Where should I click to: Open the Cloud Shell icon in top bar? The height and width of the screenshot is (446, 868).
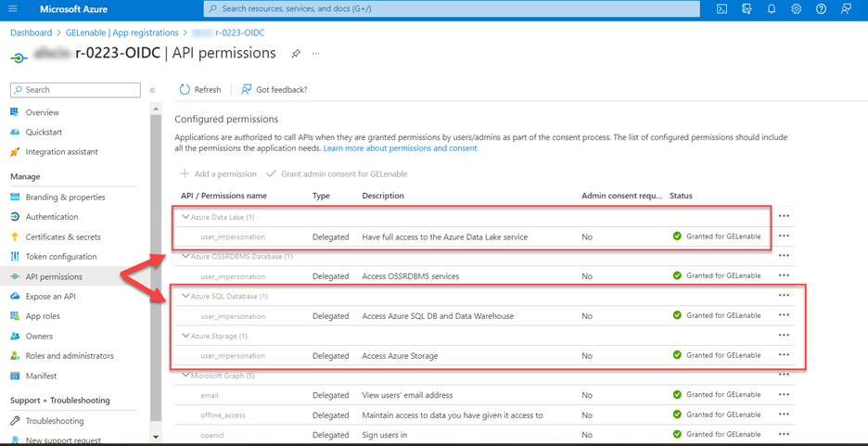pos(721,9)
